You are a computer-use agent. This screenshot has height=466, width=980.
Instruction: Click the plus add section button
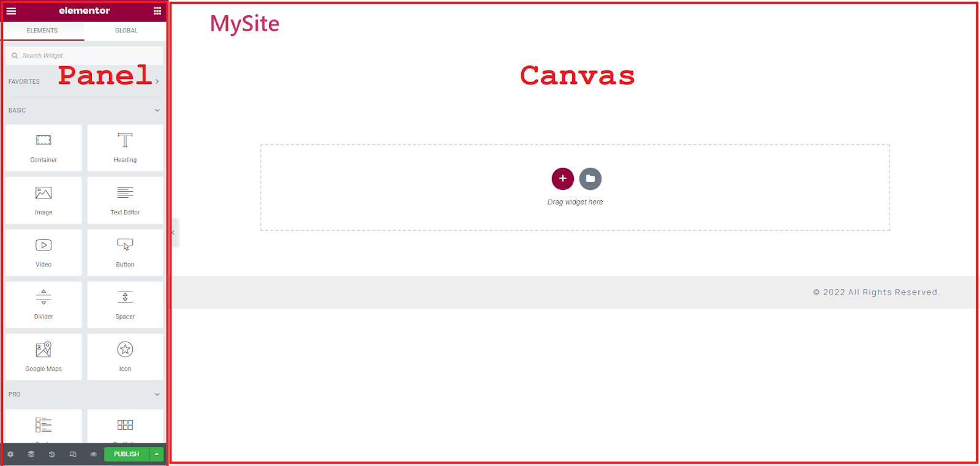tap(562, 179)
